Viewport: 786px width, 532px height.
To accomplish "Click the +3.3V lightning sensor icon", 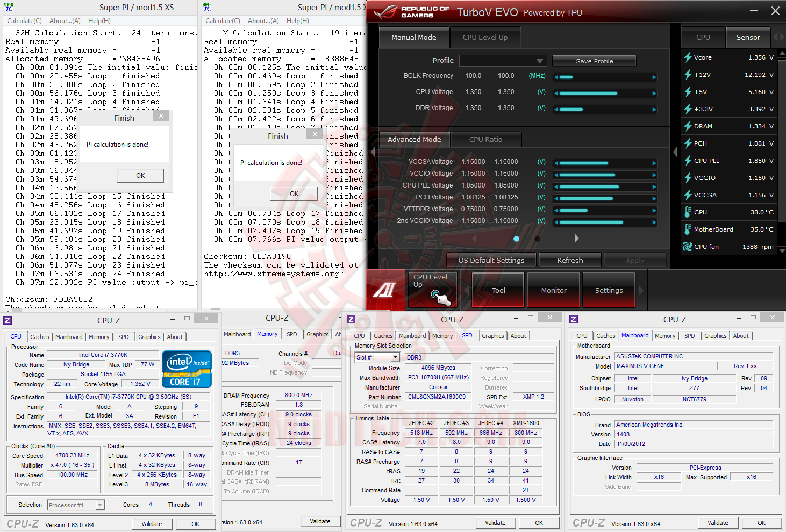I will click(x=688, y=109).
